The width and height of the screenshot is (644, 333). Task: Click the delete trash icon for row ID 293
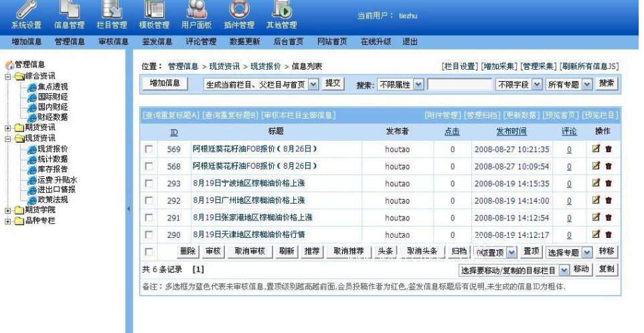point(609,184)
